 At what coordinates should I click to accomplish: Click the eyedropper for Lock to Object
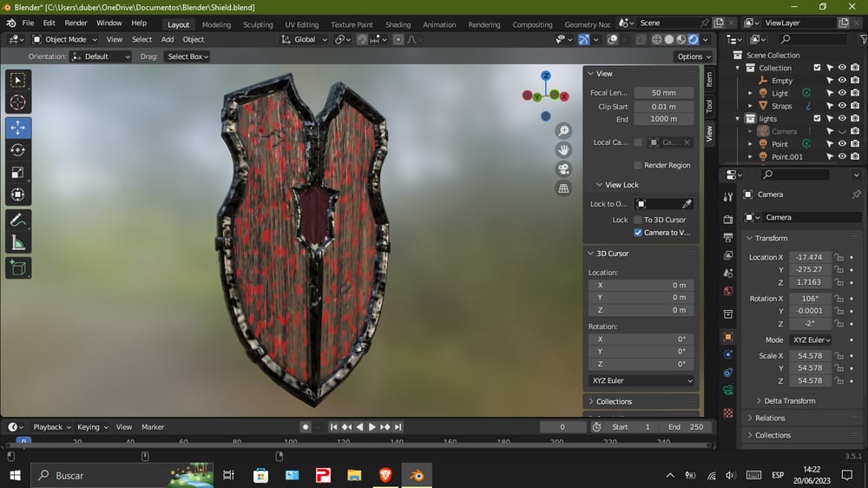tap(687, 204)
